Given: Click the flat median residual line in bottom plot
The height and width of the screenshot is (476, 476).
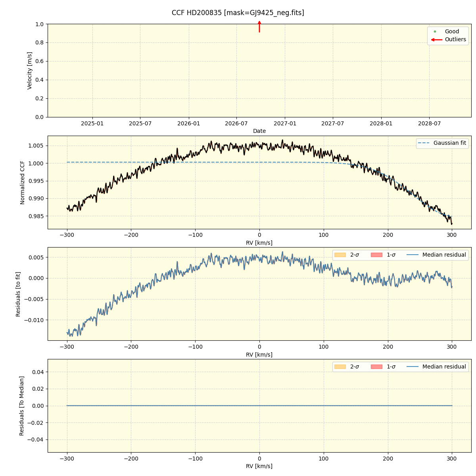Looking at the screenshot, I should tap(259, 405).
